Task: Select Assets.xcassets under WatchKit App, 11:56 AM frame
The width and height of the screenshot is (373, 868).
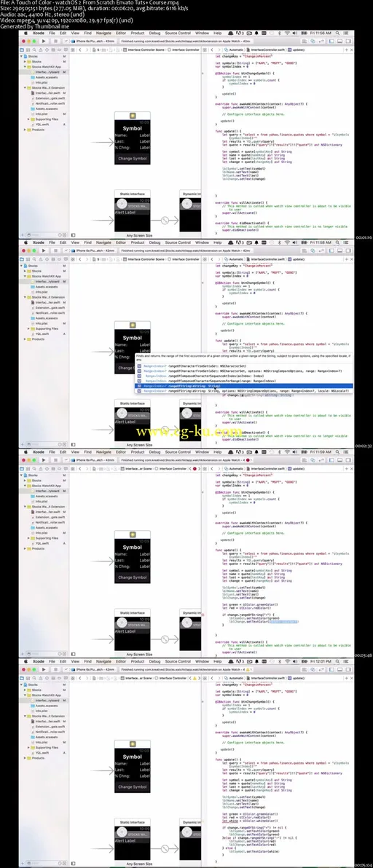Action: pyautogui.click(x=45, y=77)
